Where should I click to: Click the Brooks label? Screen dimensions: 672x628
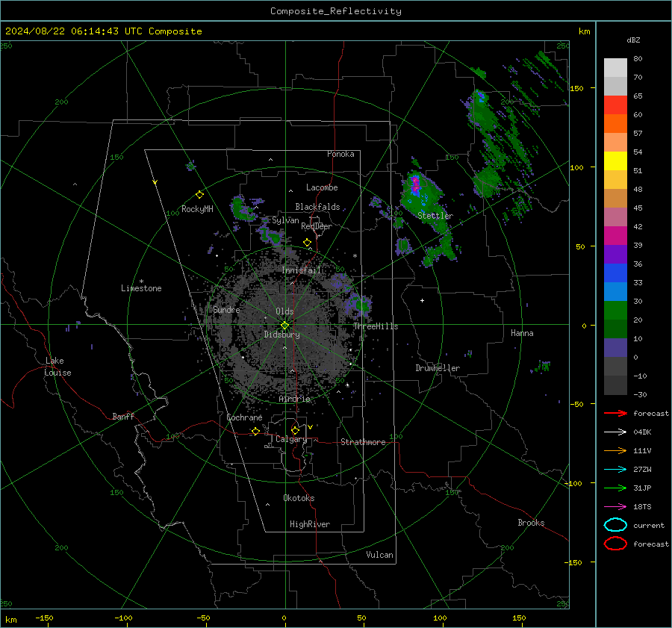click(x=531, y=523)
